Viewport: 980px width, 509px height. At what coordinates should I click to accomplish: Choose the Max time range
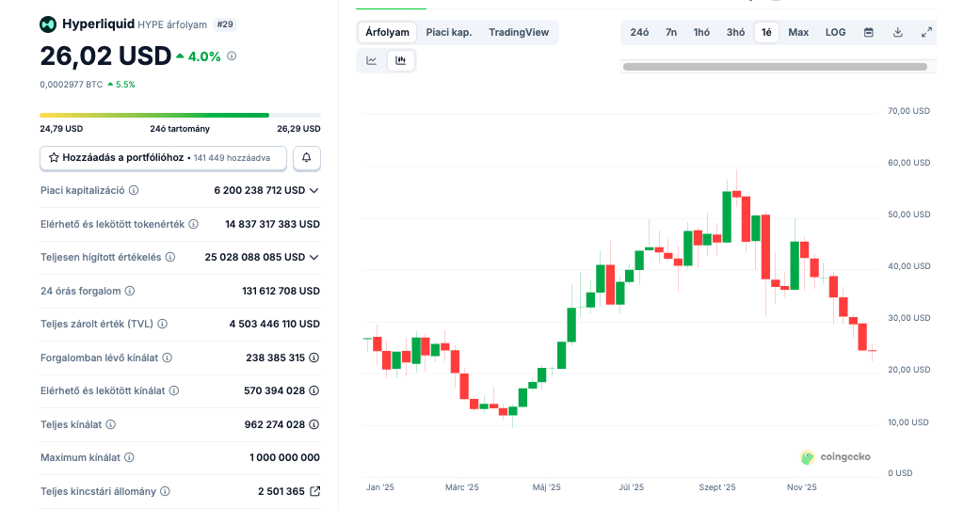pos(798,33)
